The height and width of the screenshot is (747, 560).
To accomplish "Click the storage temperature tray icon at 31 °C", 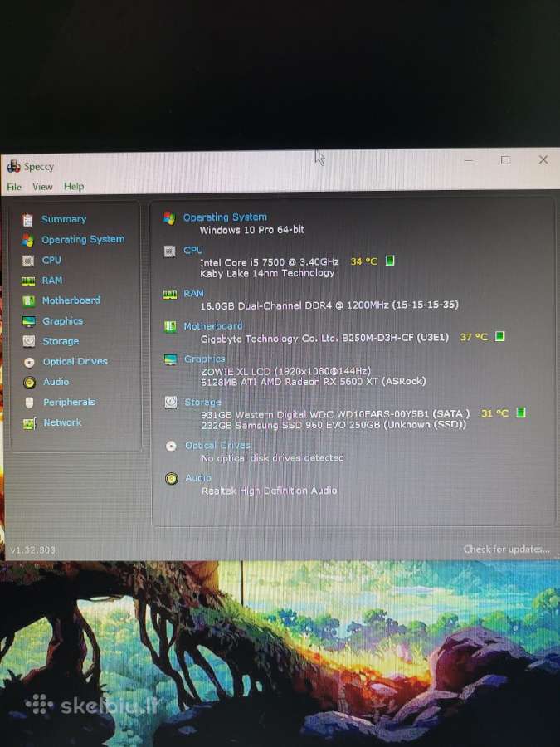I will point(520,413).
